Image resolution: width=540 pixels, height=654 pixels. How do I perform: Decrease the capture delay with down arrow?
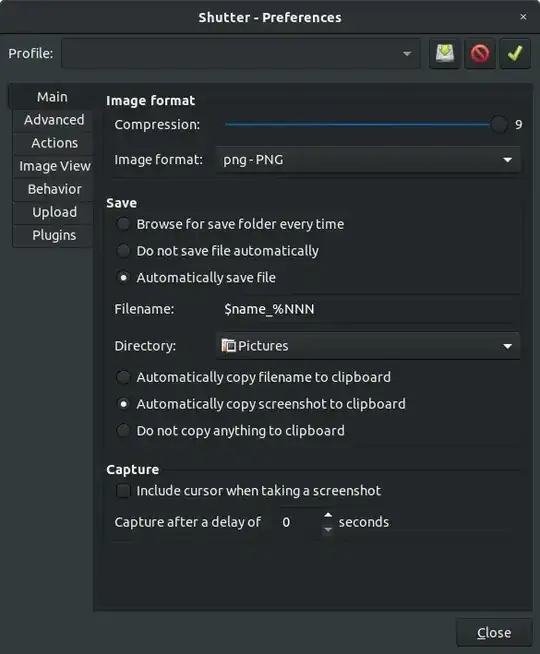[328, 529]
